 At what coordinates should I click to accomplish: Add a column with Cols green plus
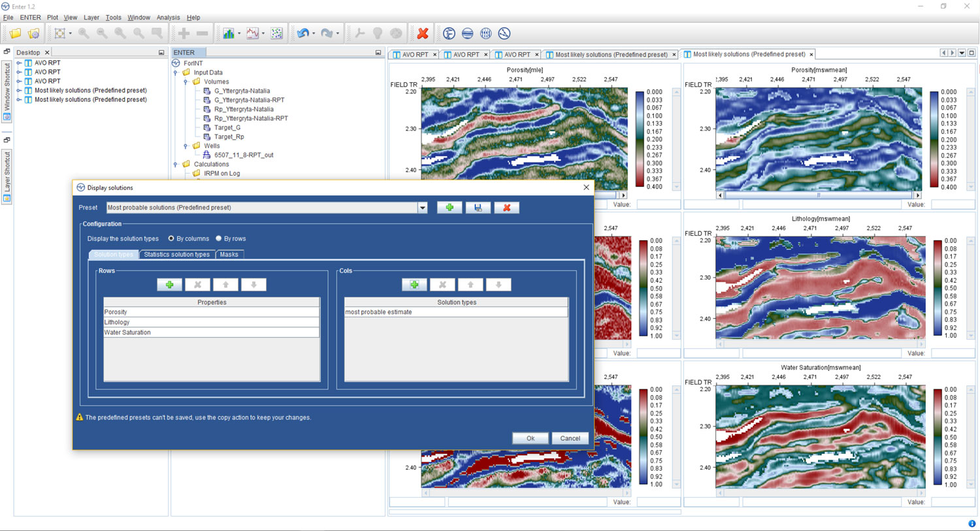414,285
